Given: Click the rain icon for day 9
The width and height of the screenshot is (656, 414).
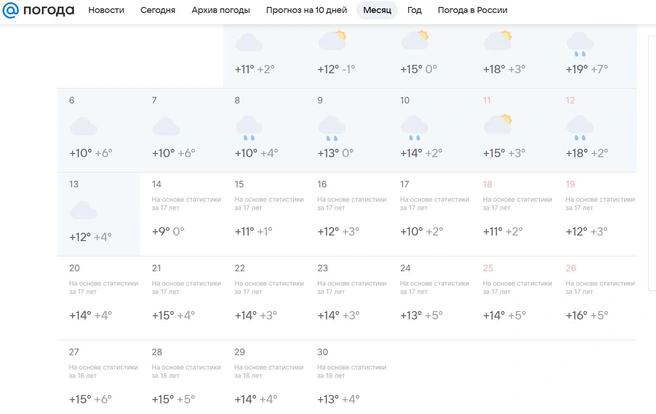Looking at the screenshot, I should point(332,128).
